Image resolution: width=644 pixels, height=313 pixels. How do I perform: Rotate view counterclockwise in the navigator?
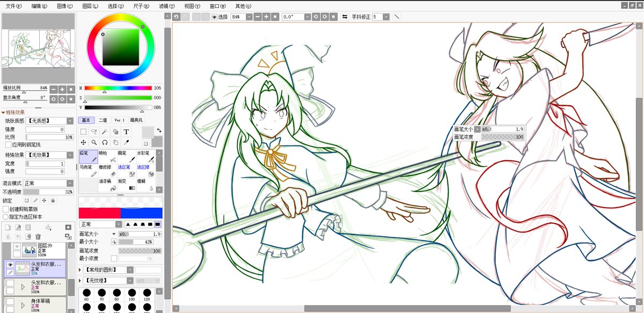click(x=53, y=99)
